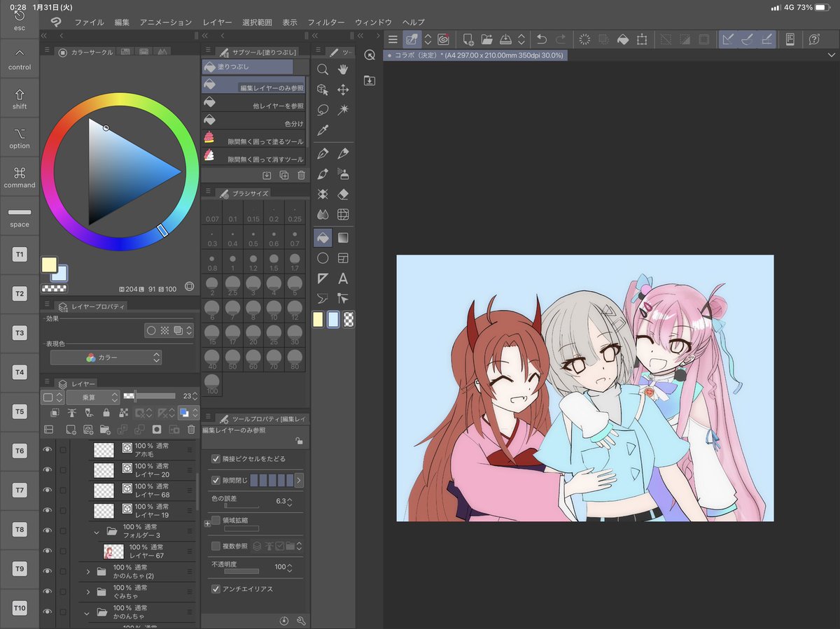Open the ファイル menu
Screen dimensions: 840x629
click(89, 22)
